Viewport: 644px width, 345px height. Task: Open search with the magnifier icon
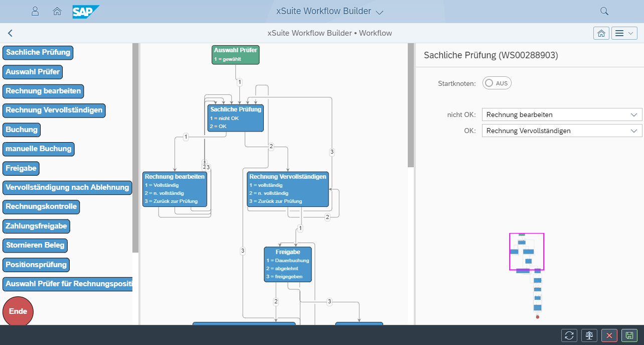pos(604,11)
